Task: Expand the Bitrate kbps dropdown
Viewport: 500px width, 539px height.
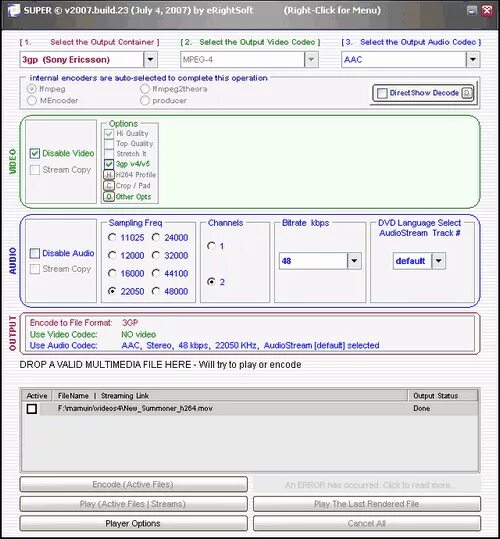Action: tap(354, 261)
